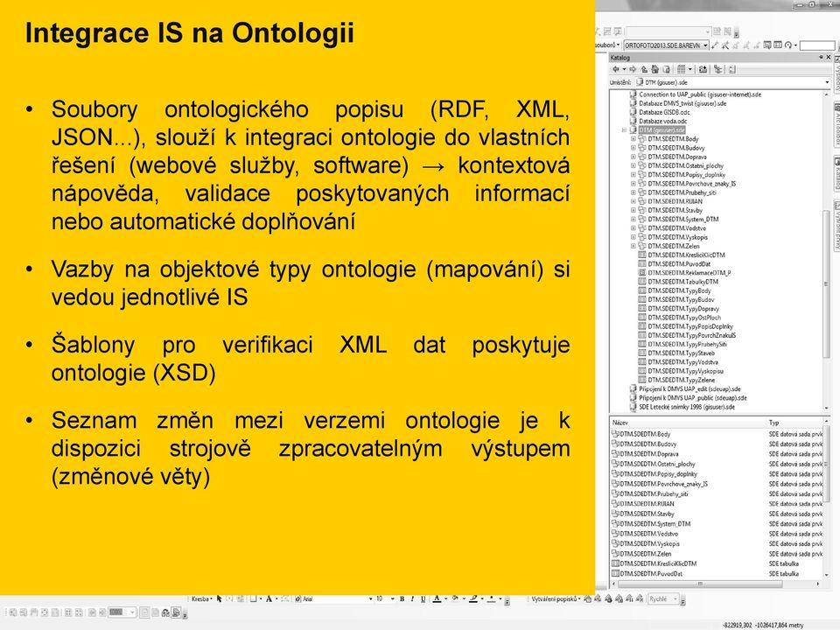Toggle the catalog tree view icon
840x630 pixels.
pyautogui.click(x=718, y=70)
